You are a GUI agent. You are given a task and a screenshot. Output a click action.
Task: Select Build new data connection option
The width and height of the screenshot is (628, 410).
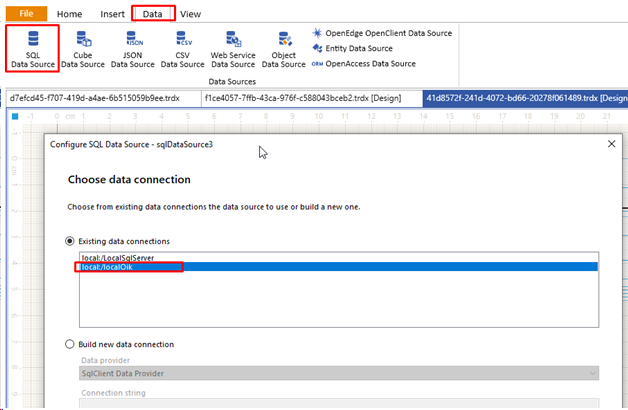click(x=70, y=344)
